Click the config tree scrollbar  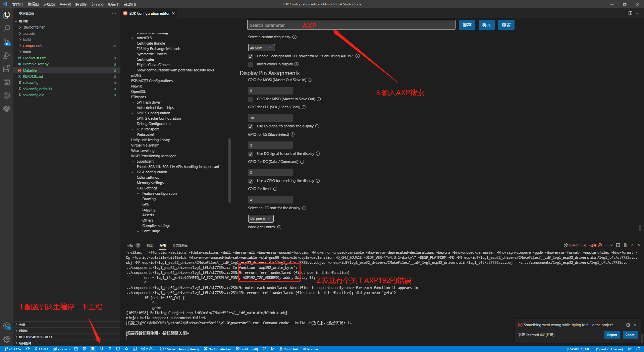[x=230, y=170]
